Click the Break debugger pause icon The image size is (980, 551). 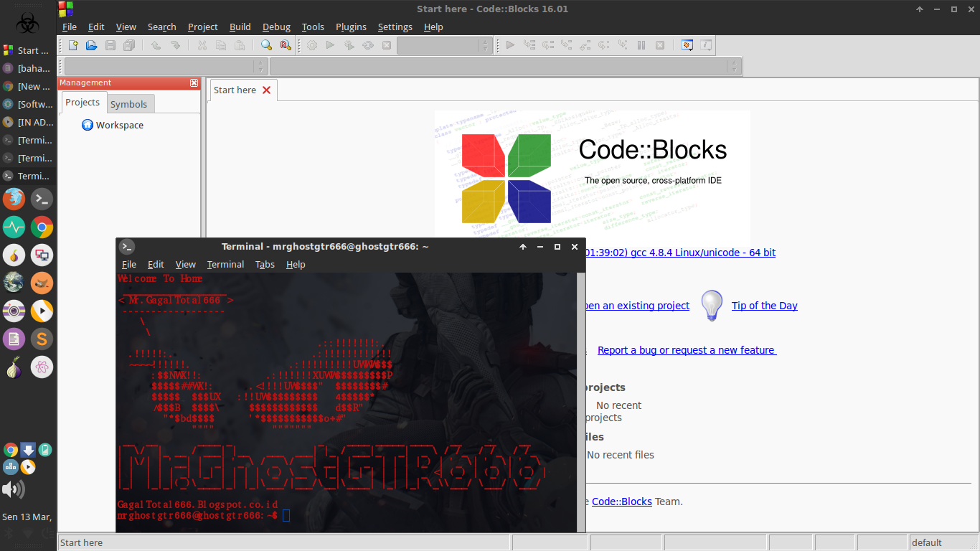(641, 45)
